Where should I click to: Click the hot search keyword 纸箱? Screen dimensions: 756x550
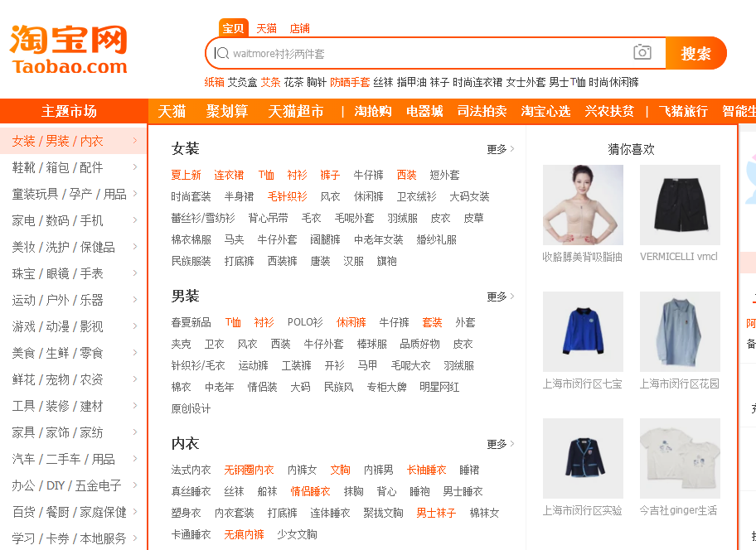[x=214, y=82]
